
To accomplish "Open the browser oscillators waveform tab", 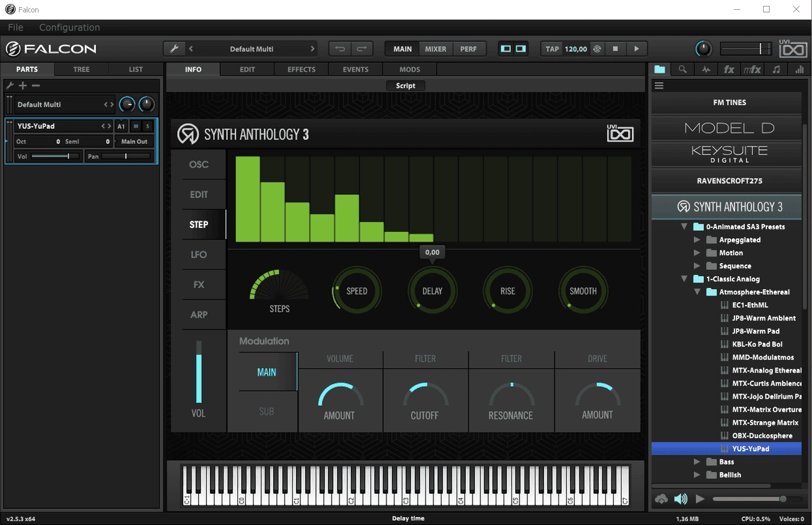I will (x=706, y=69).
